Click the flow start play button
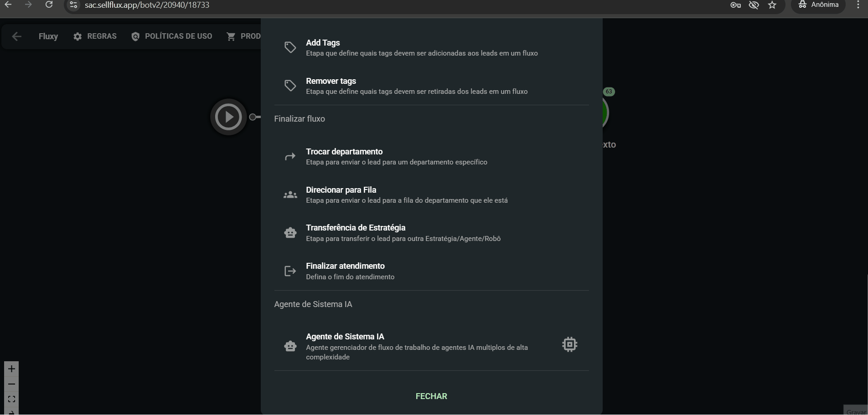The width and height of the screenshot is (868, 415). pyautogui.click(x=228, y=117)
